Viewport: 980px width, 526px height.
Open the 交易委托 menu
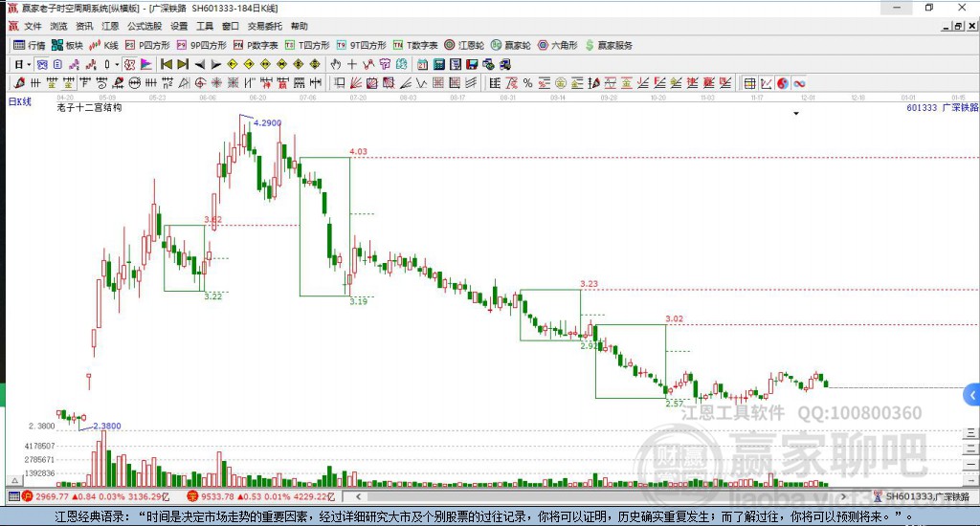click(264, 26)
